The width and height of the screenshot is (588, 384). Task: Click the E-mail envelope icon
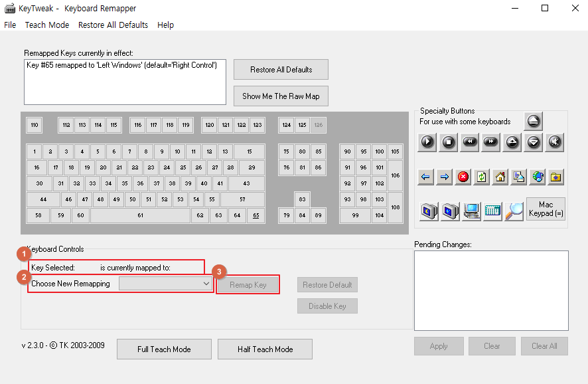[x=519, y=177]
